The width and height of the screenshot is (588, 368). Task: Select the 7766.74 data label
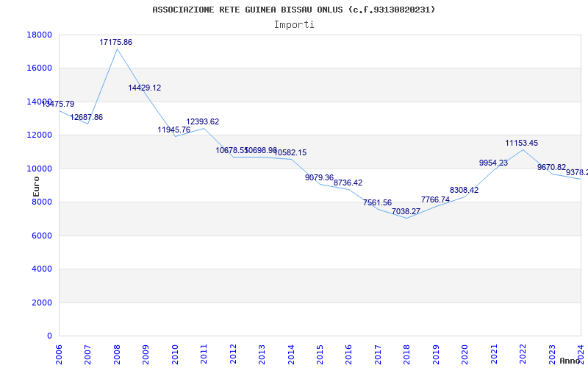435,199
